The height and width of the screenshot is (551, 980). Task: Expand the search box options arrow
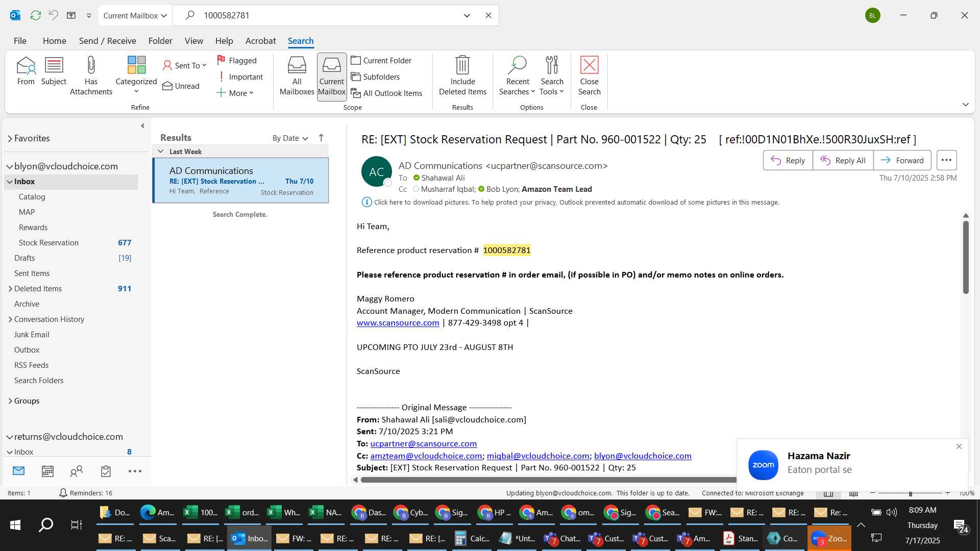tap(467, 15)
